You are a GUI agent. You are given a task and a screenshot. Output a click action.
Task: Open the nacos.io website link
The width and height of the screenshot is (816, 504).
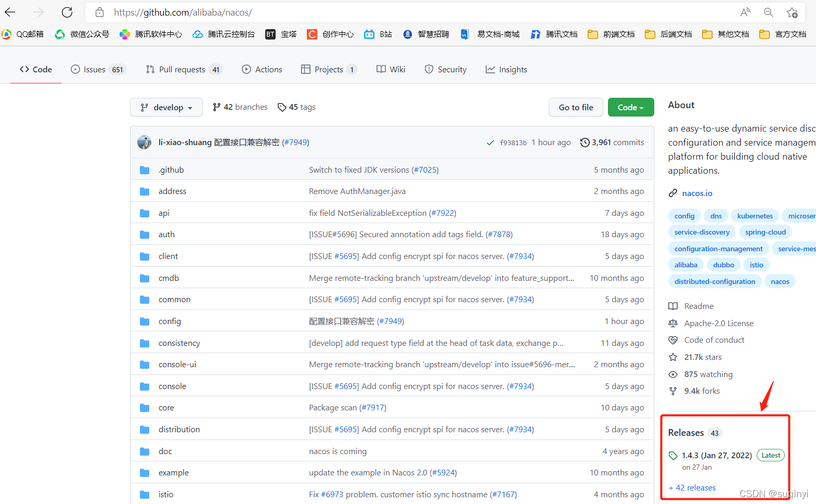point(697,193)
